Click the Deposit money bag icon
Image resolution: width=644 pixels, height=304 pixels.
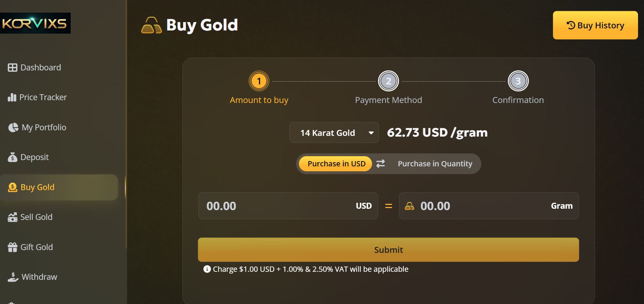(13, 157)
